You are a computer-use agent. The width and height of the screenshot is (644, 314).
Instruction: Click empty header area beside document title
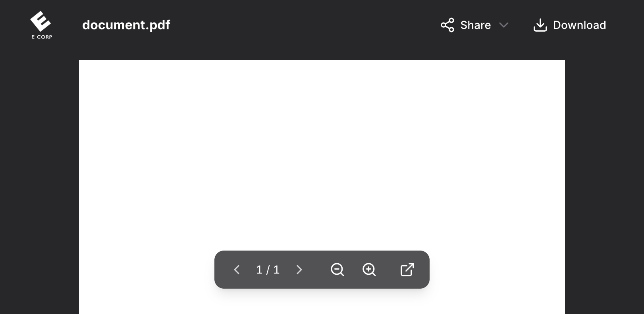pos(302,25)
